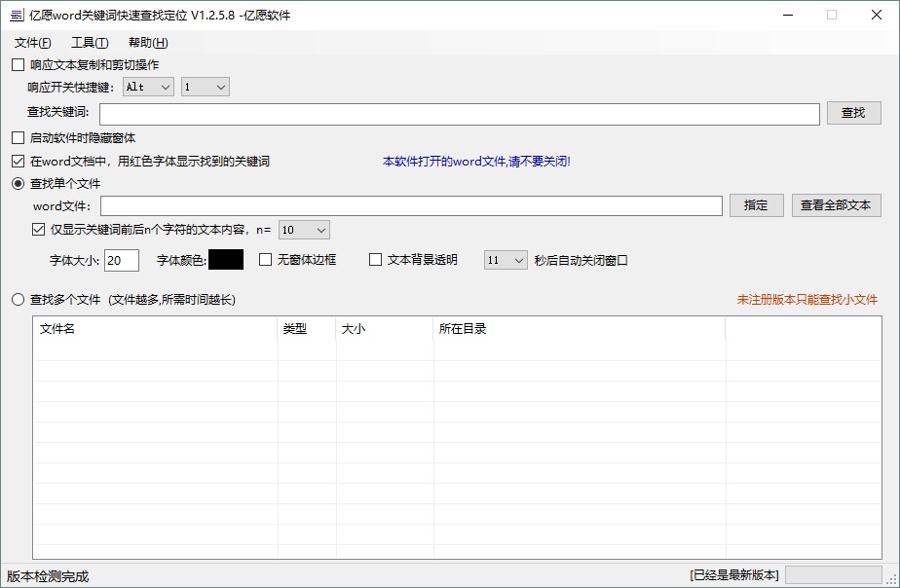Click the 未注册版本只能查找小文件 notice
This screenshot has height=588, width=900.
click(x=807, y=300)
